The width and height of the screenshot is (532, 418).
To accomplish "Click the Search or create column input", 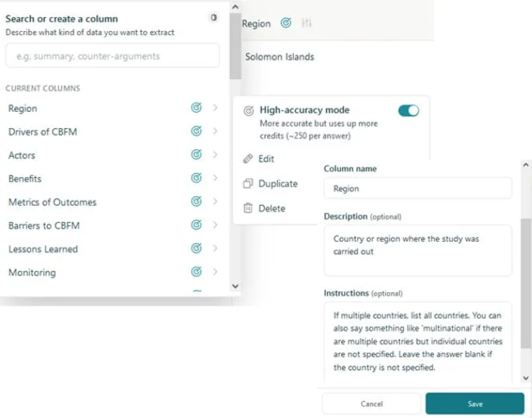I will tap(113, 56).
